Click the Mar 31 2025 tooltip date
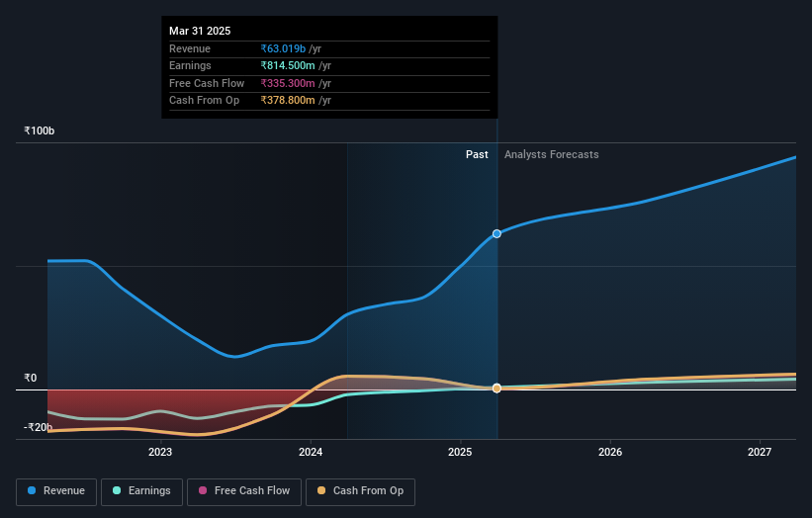812x518 pixels. coord(200,31)
